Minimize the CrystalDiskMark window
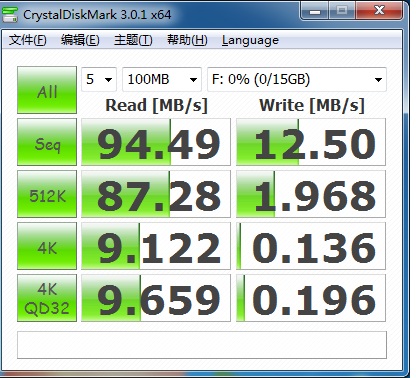The image size is (416, 378). coord(315,11)
